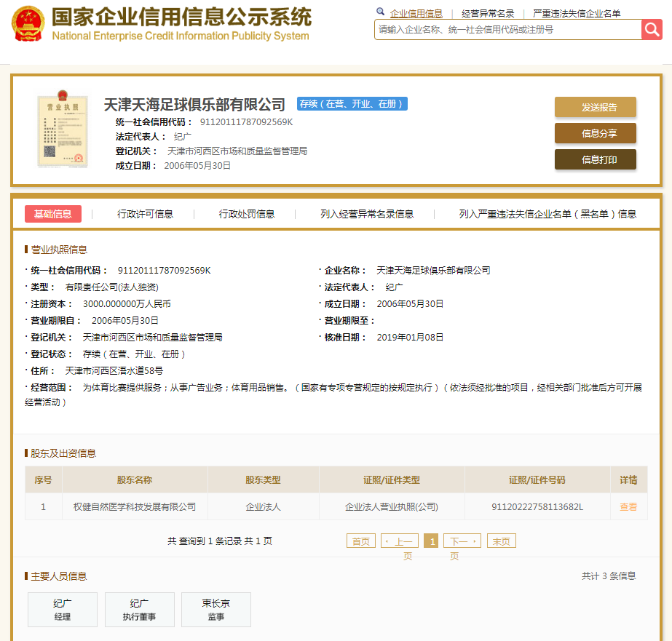Click the 信息打印 button
This screenshot has width=672, height=641.
coord(596,159)
